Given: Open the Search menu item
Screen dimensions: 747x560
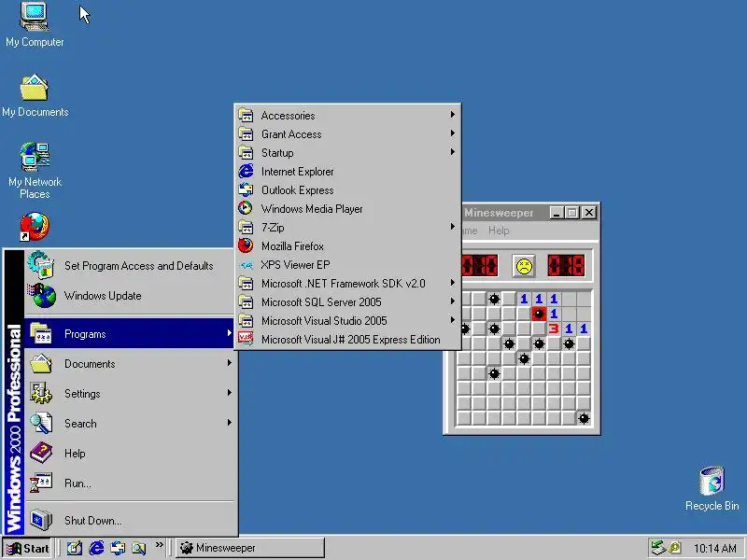Looking at the screenshot, I should [131, 424].
